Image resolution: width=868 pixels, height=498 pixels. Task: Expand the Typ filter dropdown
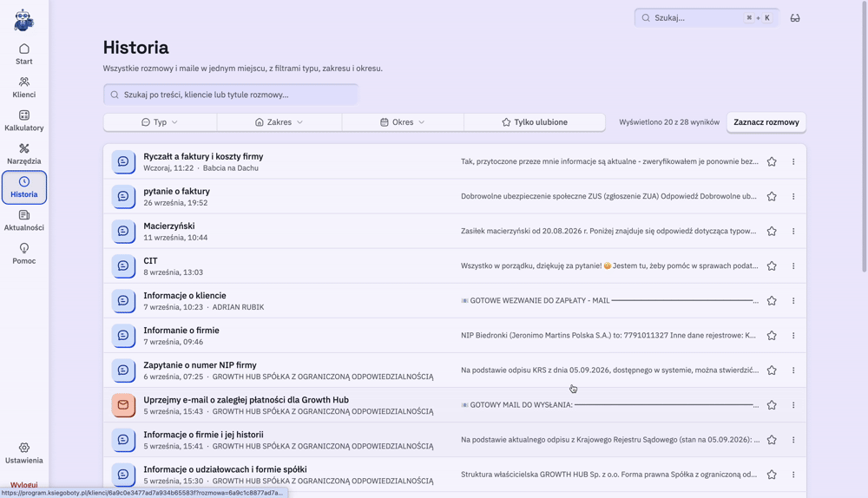(x=160, y=122)
